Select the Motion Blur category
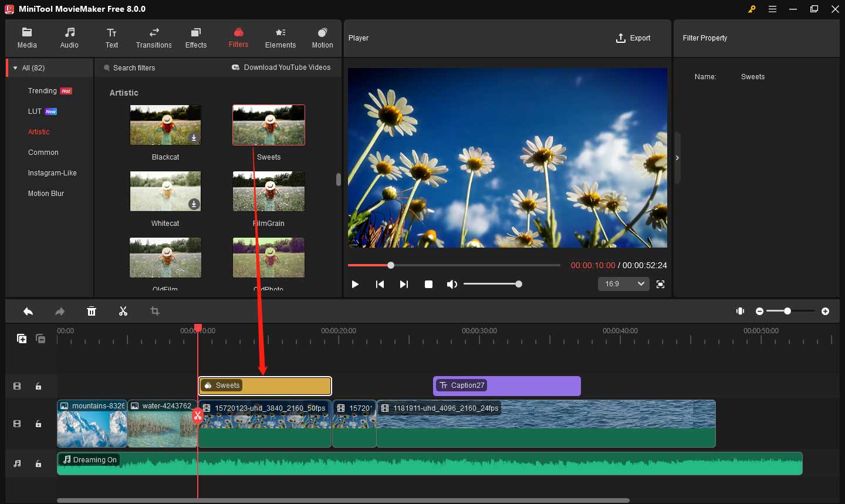The height and width of the screenshot is (504, 845). 46,194
